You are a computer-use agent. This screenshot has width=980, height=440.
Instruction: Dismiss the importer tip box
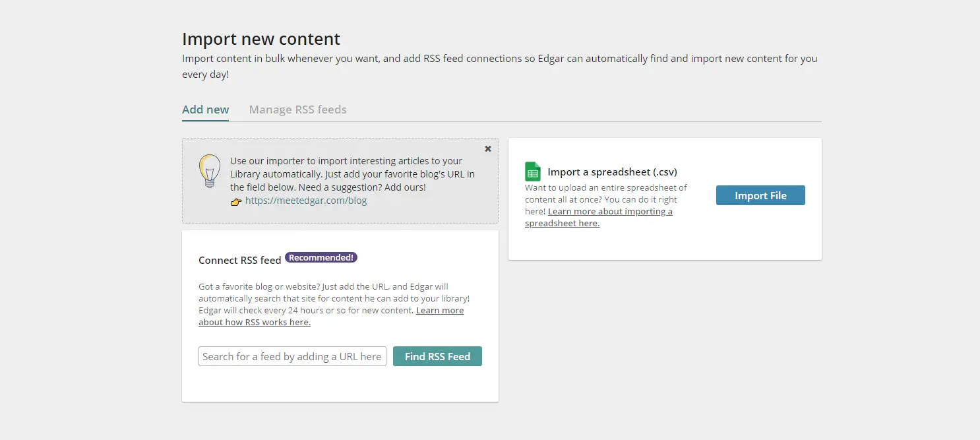tap(487, 148)
